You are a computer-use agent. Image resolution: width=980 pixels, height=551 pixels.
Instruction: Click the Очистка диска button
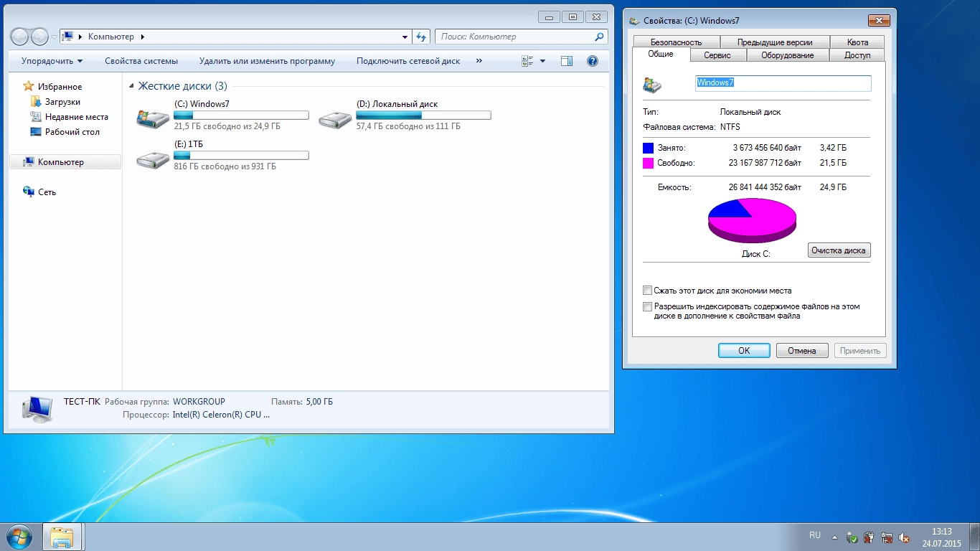[839, 250]
